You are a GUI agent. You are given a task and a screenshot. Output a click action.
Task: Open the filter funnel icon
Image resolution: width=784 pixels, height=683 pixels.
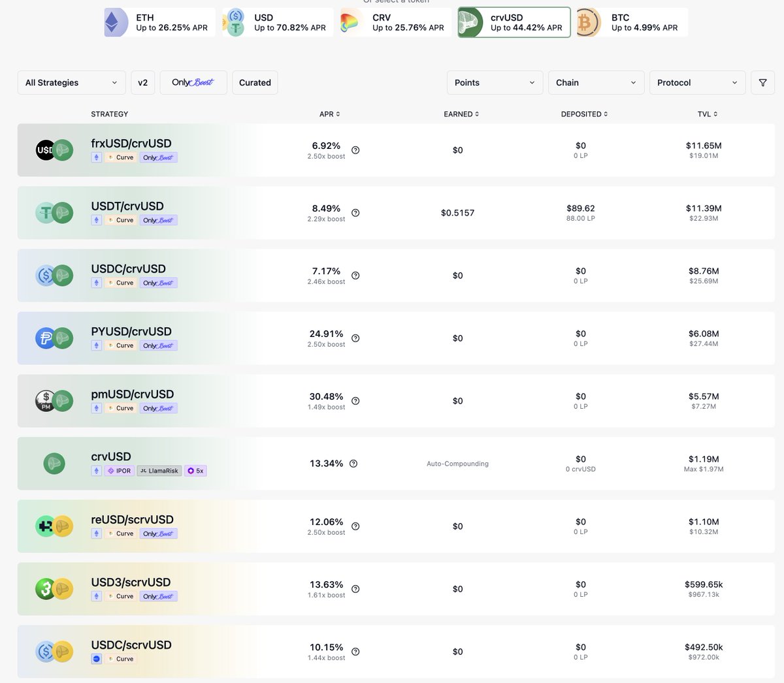(762, 83)
